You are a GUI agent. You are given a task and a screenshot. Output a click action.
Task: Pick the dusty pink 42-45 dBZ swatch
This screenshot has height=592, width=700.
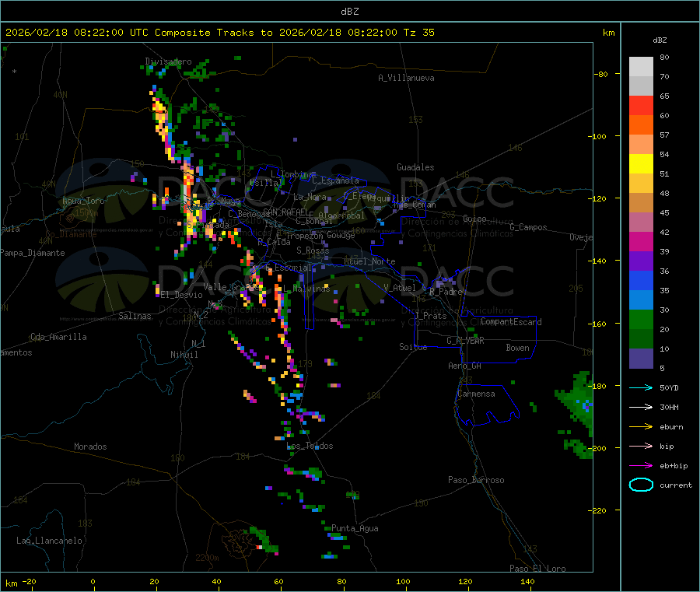pyautogui.click(x=641, y=222)
